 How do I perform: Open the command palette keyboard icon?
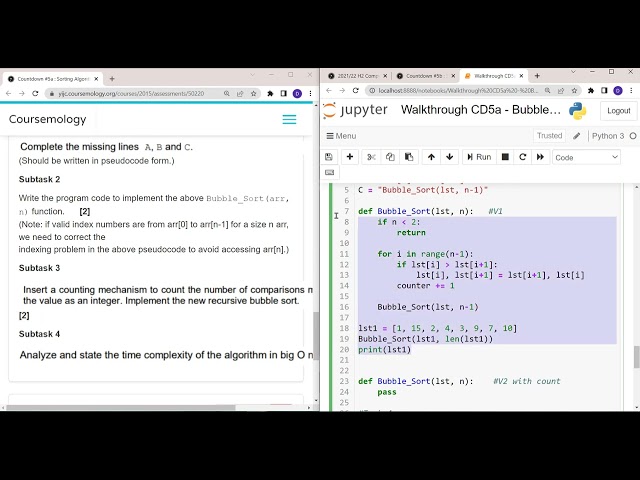click(x=330, y=173)
